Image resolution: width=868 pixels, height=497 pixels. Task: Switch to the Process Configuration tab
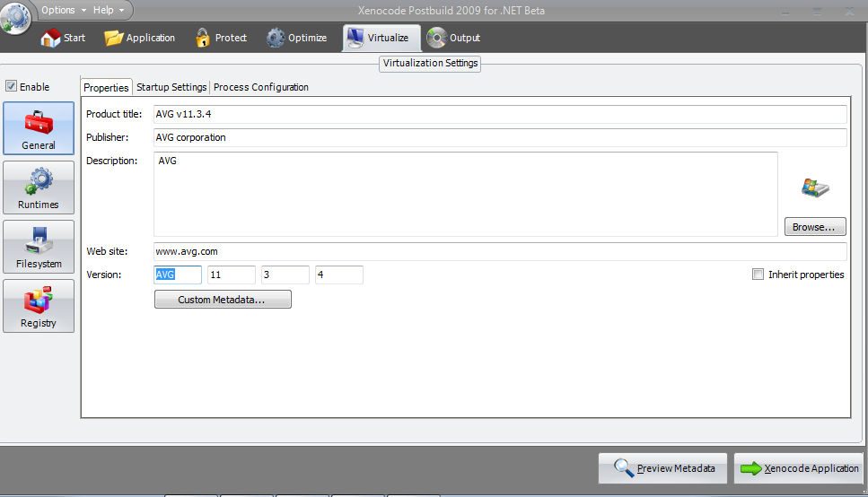click(x=260, y=87)
